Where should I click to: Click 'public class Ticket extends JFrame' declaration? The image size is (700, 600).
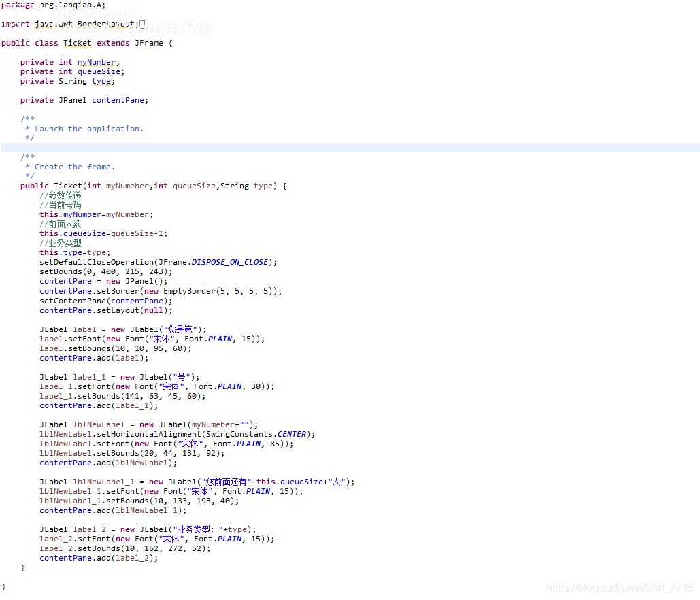tap(86, 43)
